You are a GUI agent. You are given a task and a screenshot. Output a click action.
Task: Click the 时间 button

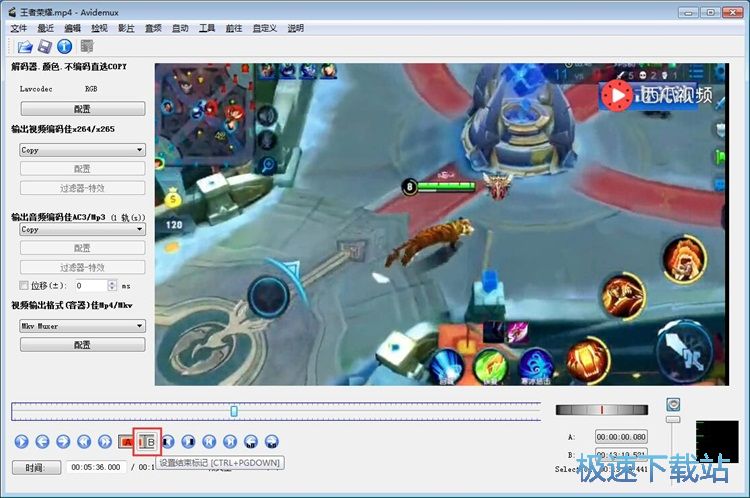(x=36, y=467)
